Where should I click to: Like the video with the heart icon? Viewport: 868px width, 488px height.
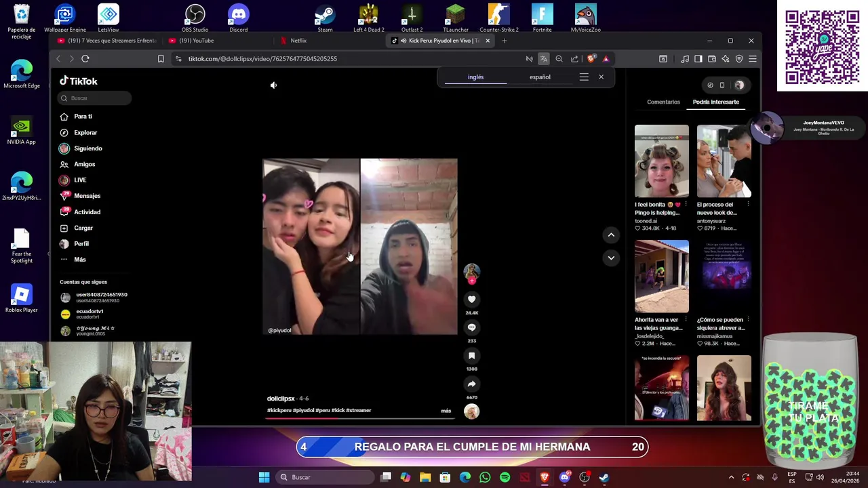[x=471, y=300]
